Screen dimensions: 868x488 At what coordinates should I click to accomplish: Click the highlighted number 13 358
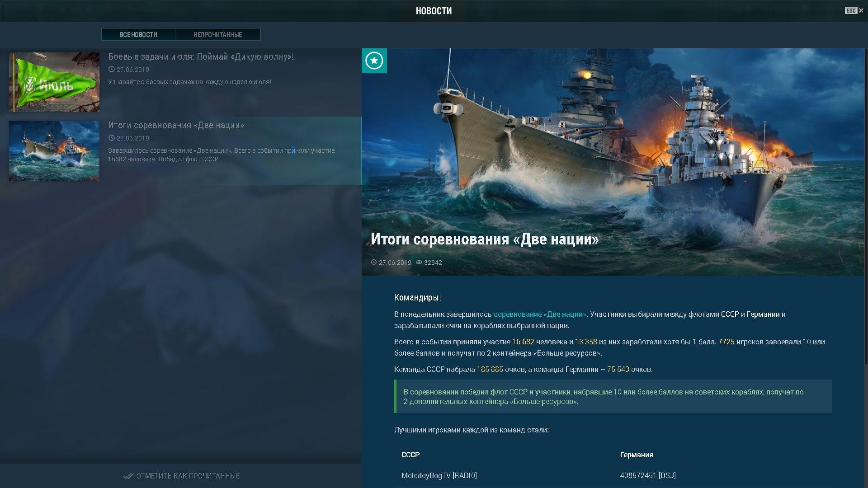[x=586, y=342]
